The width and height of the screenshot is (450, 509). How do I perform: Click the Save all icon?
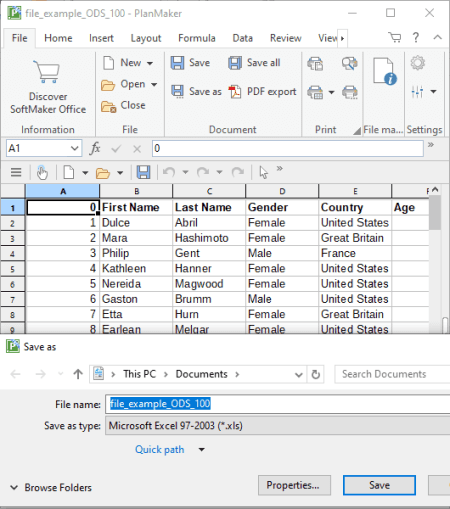[x=235, y=63]
